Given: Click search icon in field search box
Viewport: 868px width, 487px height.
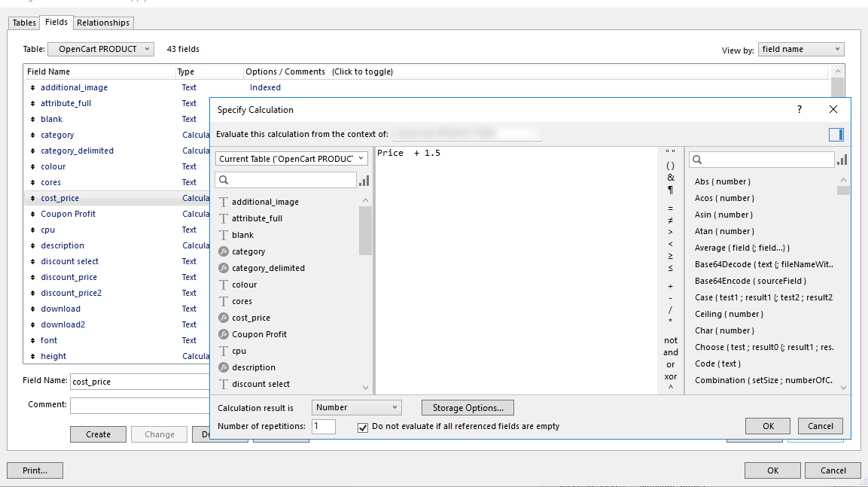Looking at the screenshot, I should (x=224, y=180).
